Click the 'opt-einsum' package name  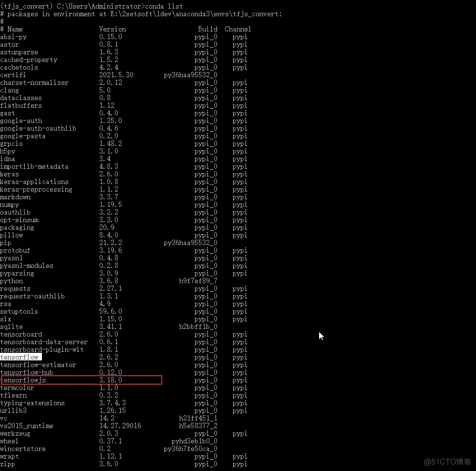(x=20, y=220)
